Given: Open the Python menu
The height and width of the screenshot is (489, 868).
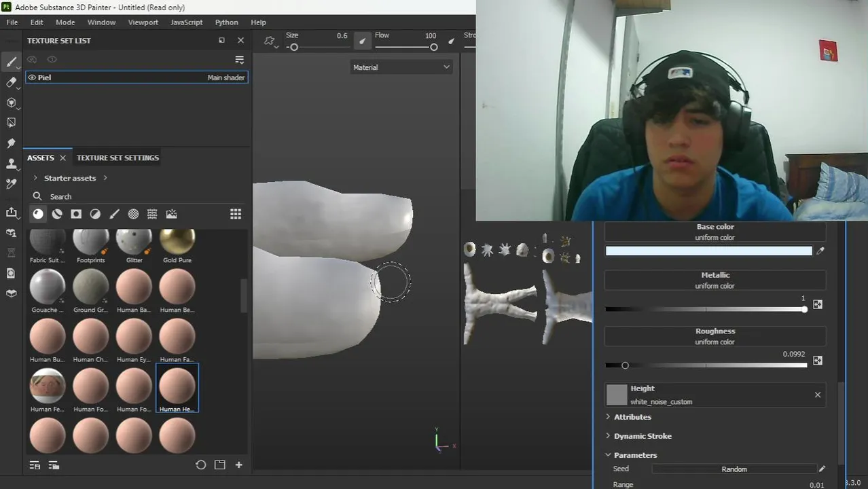Looking at the screenshot, I should (227, 22).
